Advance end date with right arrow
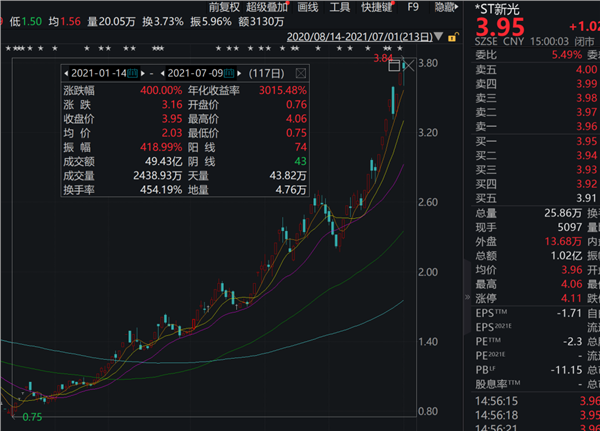Screen dimensions: 600x431 (240, 73)
